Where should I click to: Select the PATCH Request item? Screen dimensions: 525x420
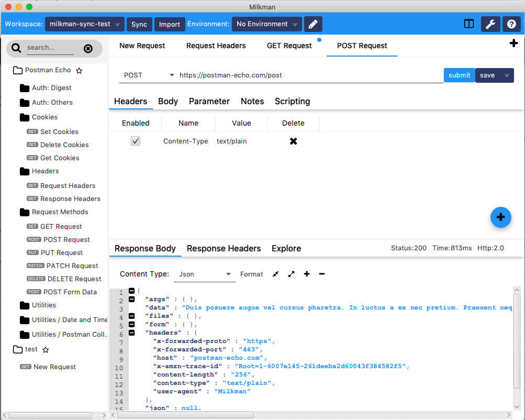[x=62, y=266]
